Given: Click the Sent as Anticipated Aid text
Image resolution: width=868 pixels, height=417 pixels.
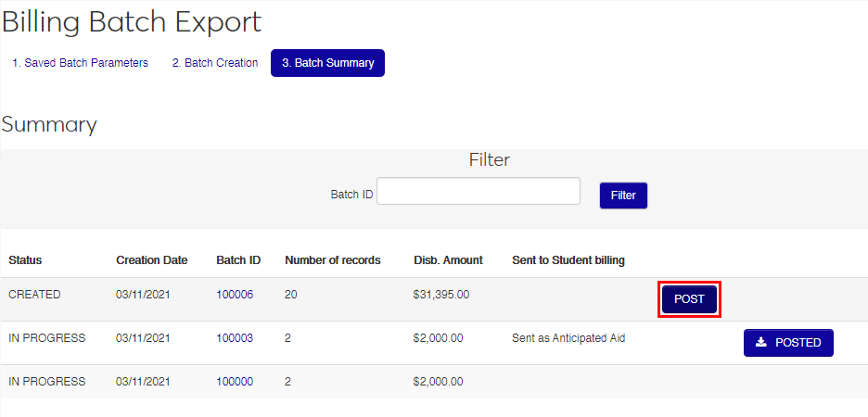Looking at the screenshot, I should coord(568,338).
